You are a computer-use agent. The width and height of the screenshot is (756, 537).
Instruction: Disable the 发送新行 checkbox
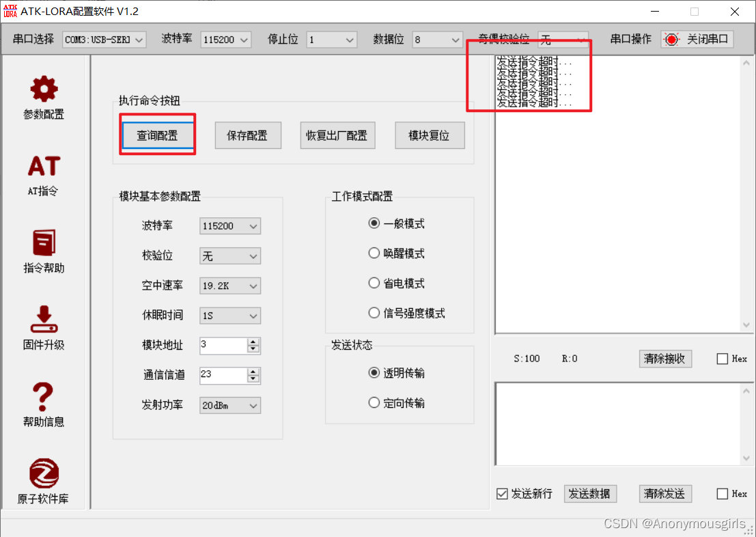click(503, 493)
